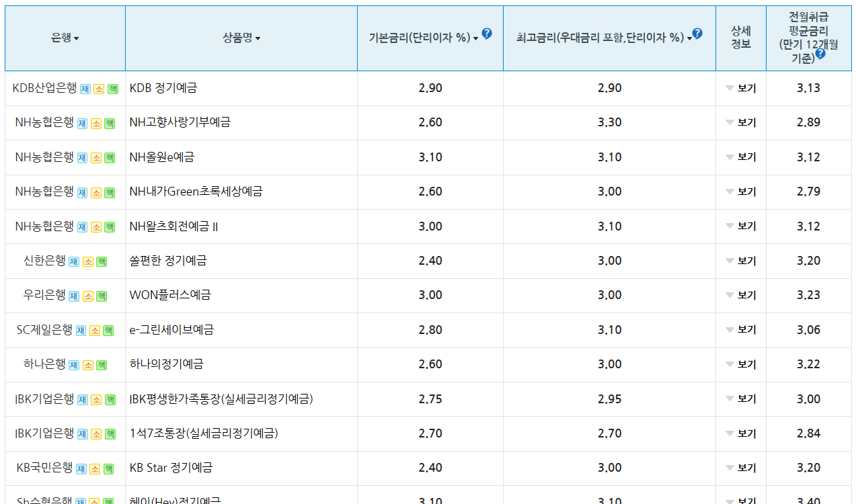The image size is (856, 504).
Task: Sort table by 상품명 column header
Action: (241, 38)
